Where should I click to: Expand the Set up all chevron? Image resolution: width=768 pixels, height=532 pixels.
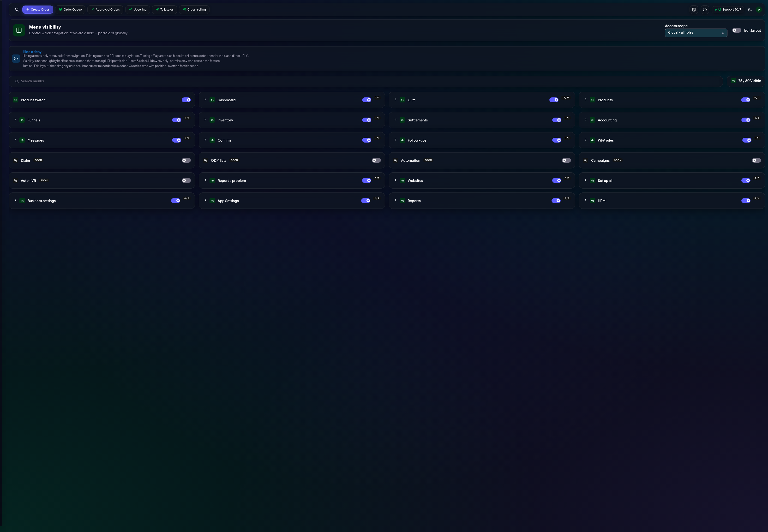tap(585, 180)
